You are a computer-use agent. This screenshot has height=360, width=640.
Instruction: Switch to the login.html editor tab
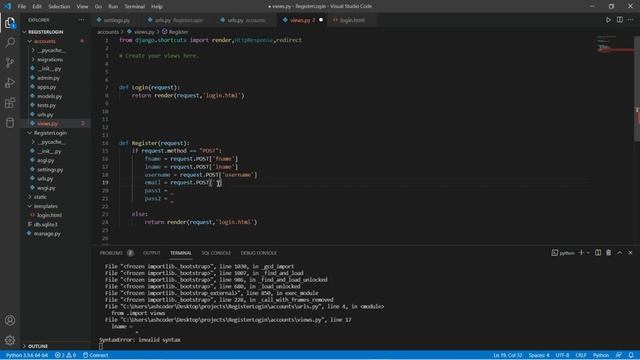click(x=352, y=20)
